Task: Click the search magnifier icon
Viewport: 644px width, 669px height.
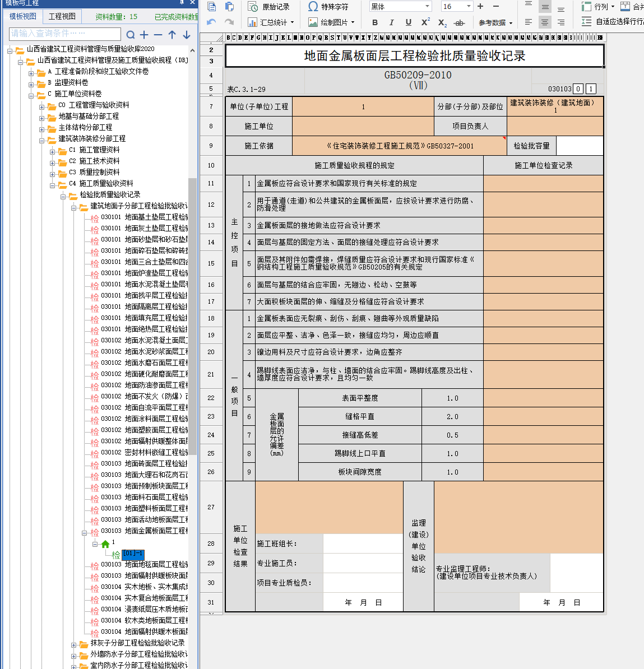Action: coord(131,35)
